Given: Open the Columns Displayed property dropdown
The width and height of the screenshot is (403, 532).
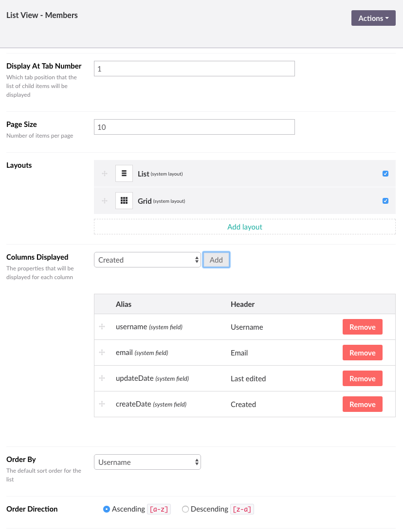Looking at the screenshot, I should tap(147, 260).
